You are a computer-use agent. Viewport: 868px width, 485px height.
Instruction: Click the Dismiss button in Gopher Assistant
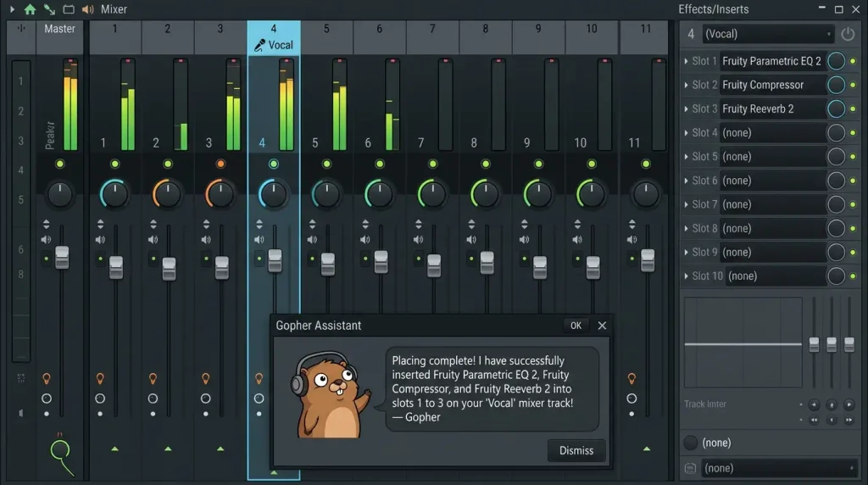(x=576, y=451)
